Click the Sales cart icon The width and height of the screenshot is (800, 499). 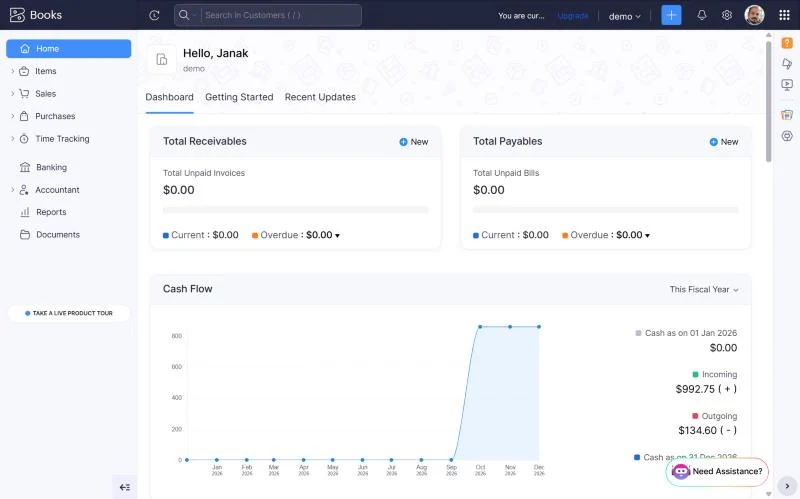pyautogui.click(x=24, y=93)
